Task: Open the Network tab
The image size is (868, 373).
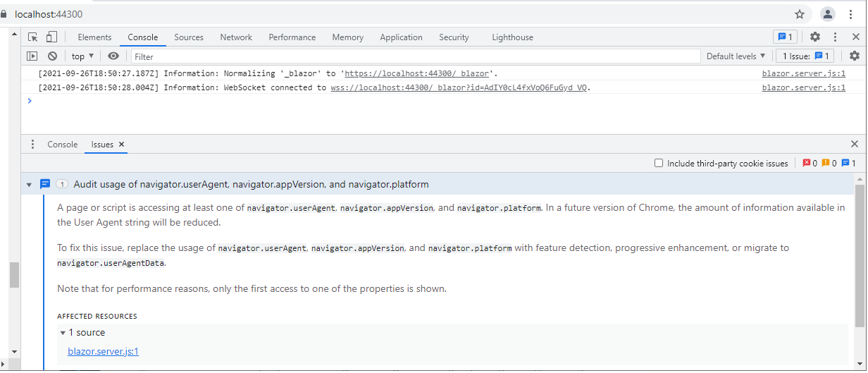Action: [236, 37]
